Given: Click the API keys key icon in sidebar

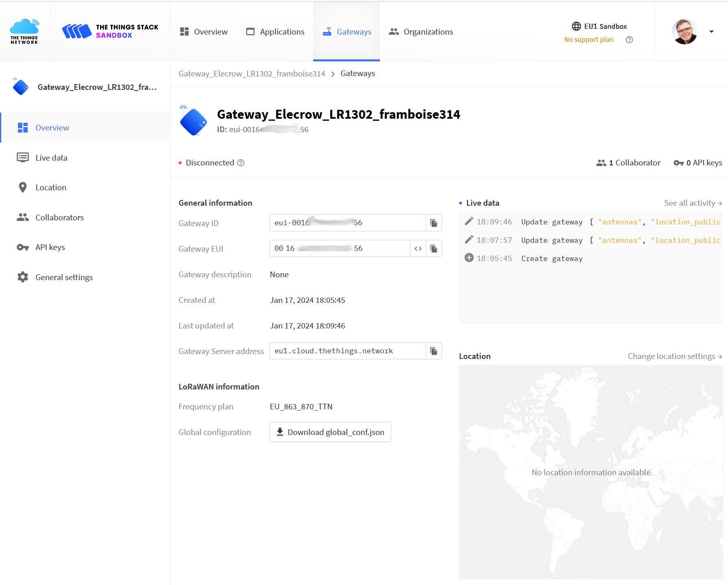Looking at the screenshot, I should pos(23,247).
